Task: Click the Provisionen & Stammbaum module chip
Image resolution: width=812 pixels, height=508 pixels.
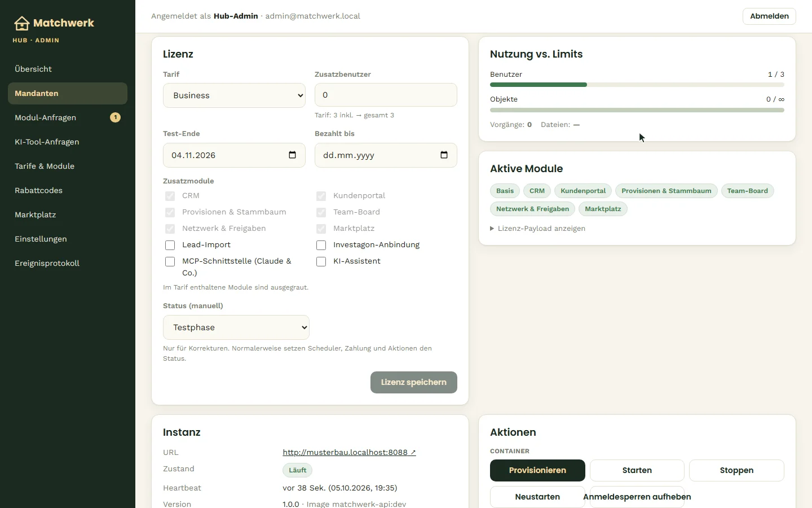Action: click(x=667, y=191)
